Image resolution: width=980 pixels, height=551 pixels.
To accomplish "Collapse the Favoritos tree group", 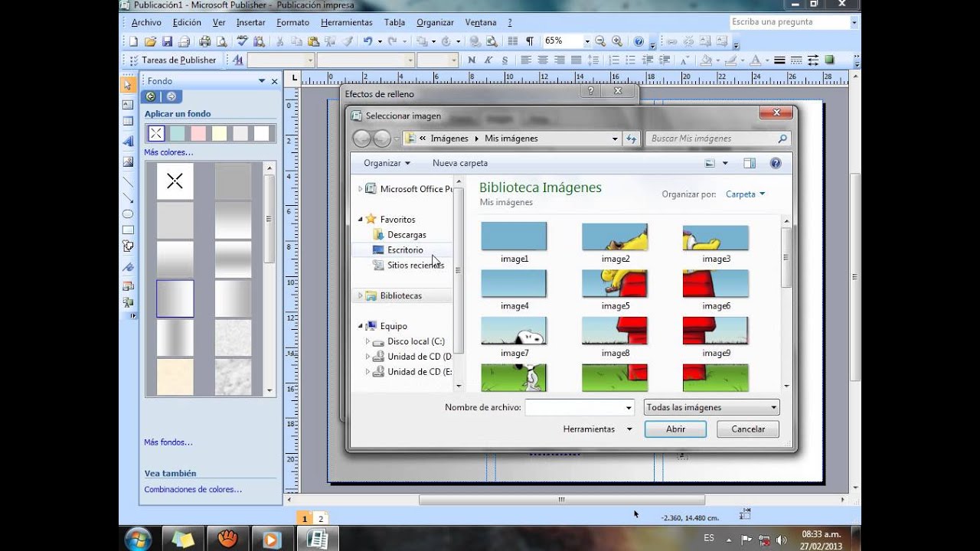I will (361, 220).
